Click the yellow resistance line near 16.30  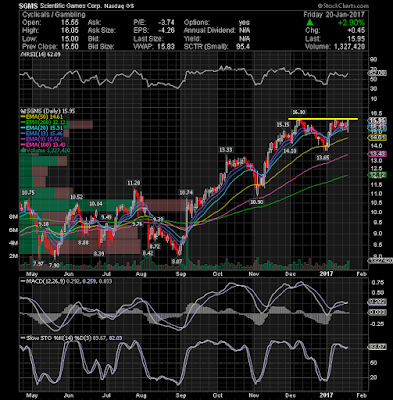[x=323, y=119]
